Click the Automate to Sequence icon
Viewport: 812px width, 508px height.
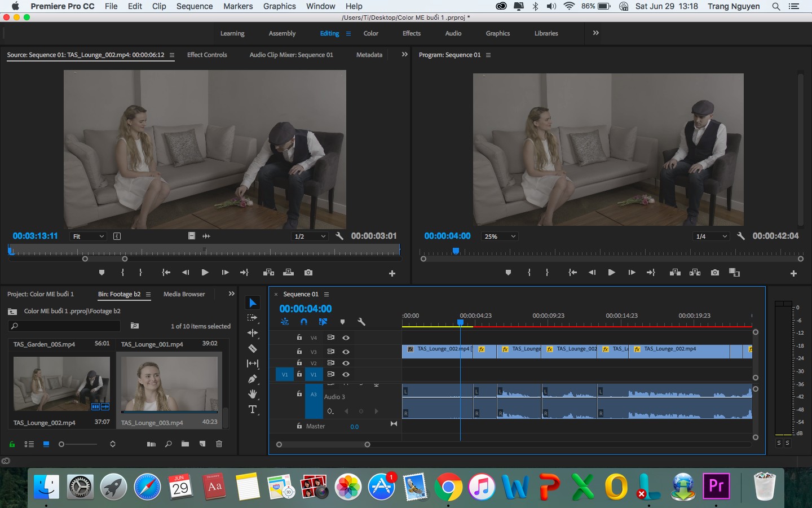pos(151,444)
